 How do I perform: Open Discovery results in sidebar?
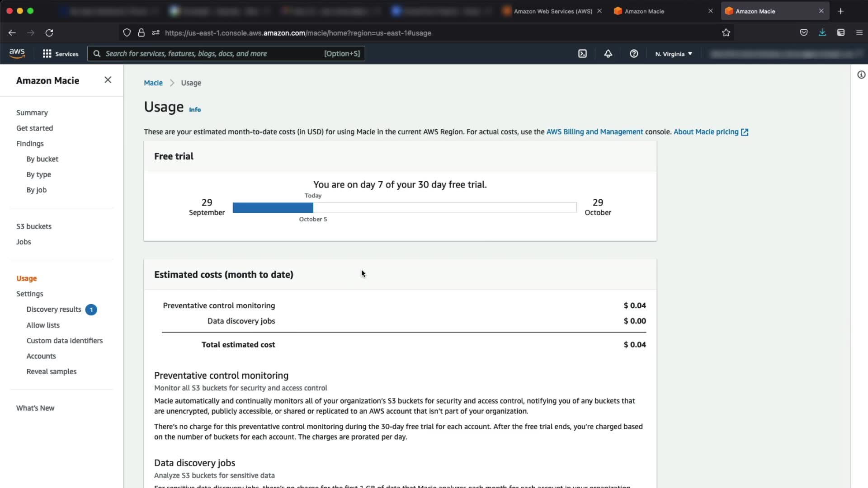(54, 310)
